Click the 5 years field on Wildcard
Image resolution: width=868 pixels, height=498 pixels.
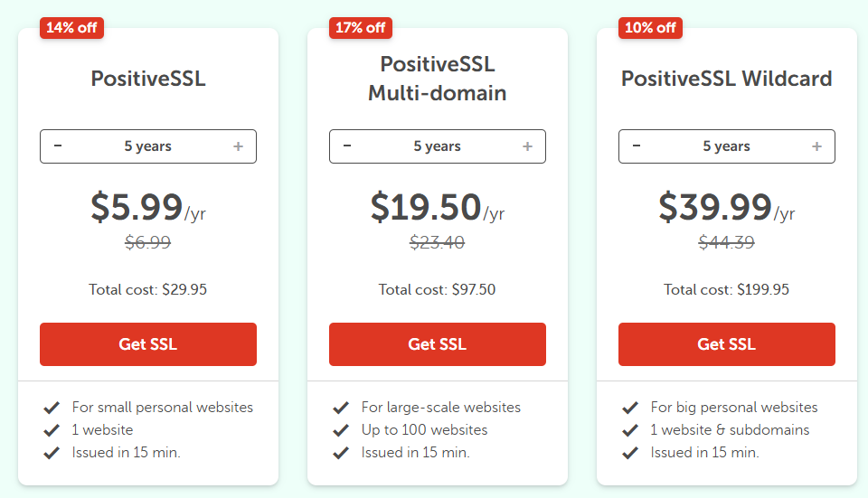(x=727, y=146)
